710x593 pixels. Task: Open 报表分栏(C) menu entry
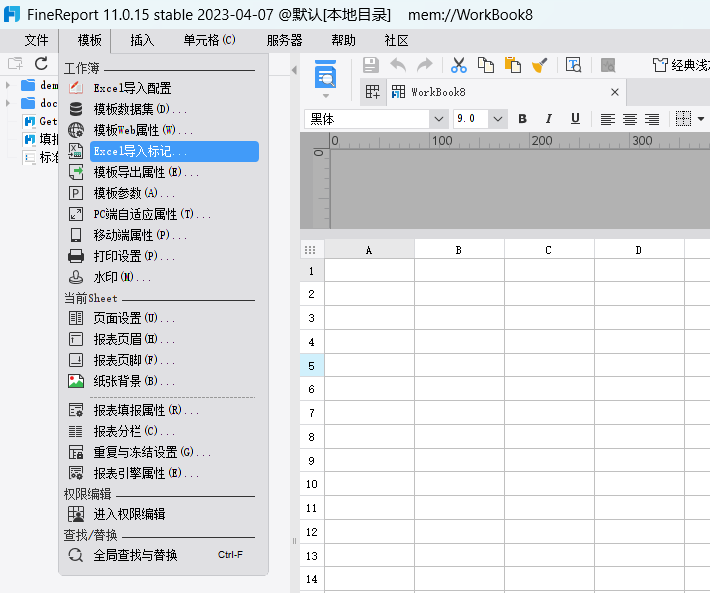click(163, 431)
